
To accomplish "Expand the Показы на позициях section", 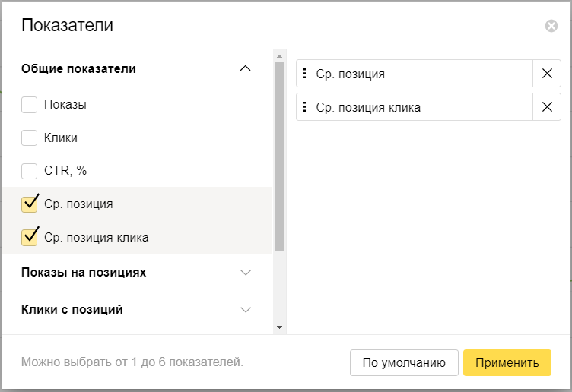I will pos(246,273).
